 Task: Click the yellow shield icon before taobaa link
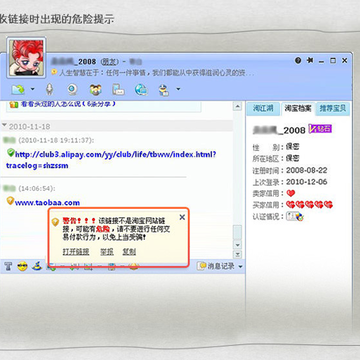click(10, 201)
